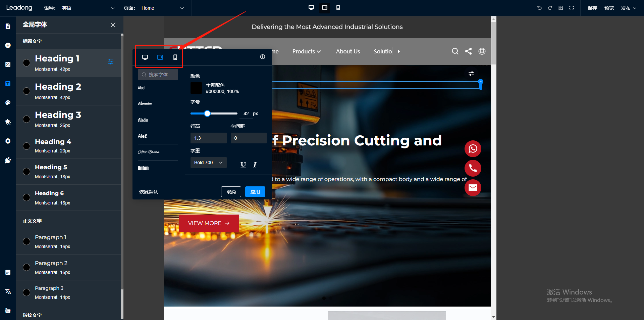644x320 pixels.
Task: Open the website search magnifier icon
Action: pos(455,51)
